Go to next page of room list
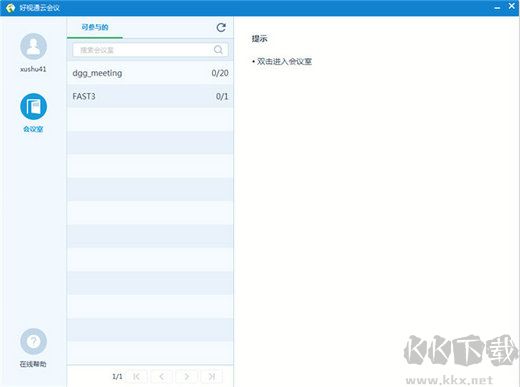520x387 pixels. [187, 377]
